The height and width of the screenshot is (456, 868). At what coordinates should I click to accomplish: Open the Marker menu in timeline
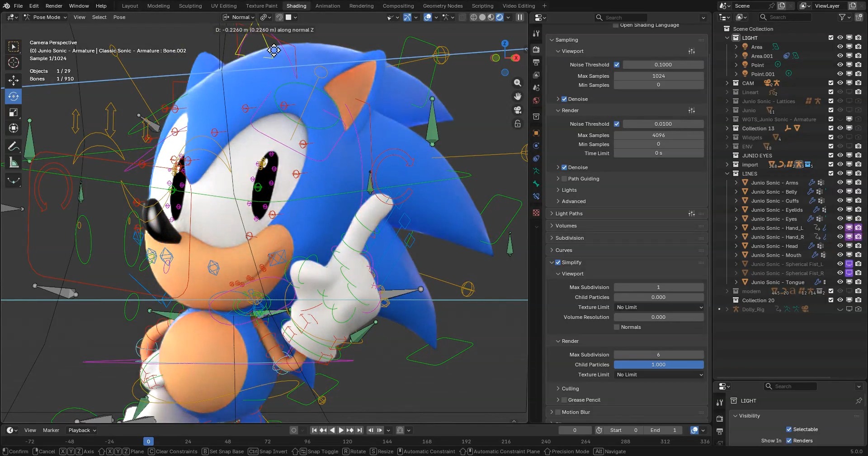tap(51, 430)
